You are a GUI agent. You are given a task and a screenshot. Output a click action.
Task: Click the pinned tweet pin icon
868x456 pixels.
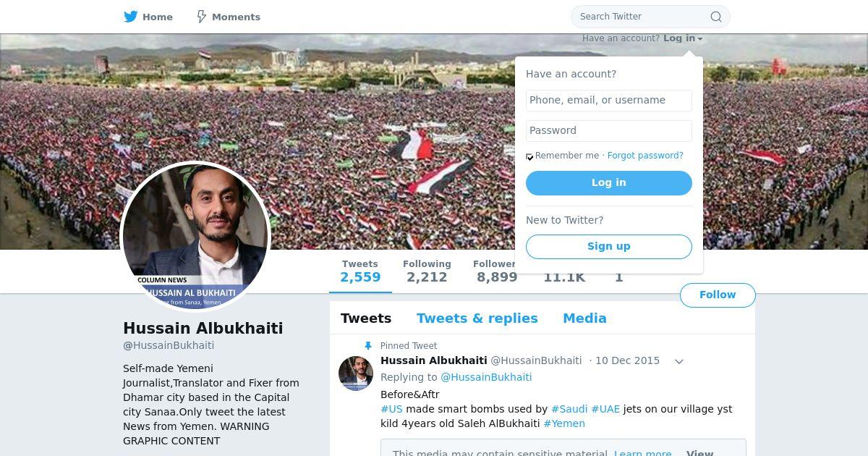click(x=368, y=346)
